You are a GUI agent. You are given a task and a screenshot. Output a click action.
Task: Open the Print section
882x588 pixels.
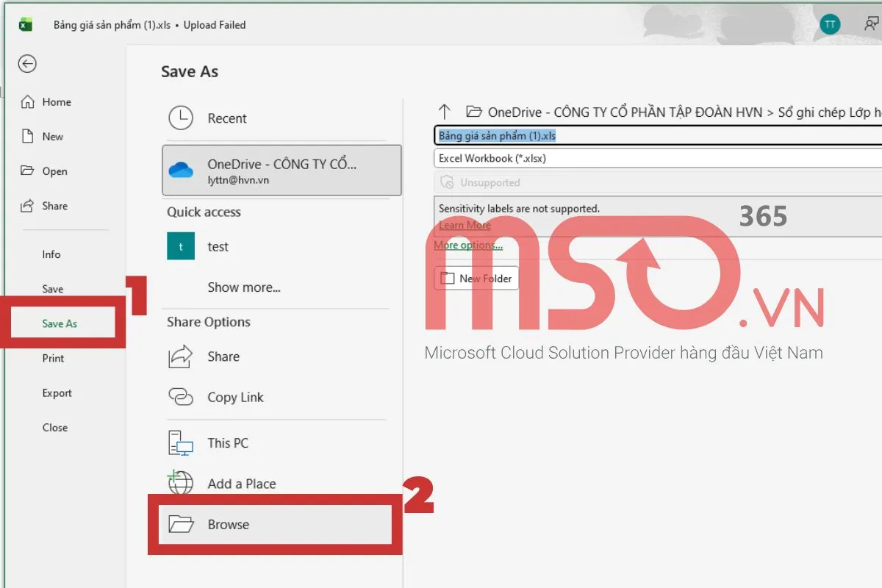point(53,358)
